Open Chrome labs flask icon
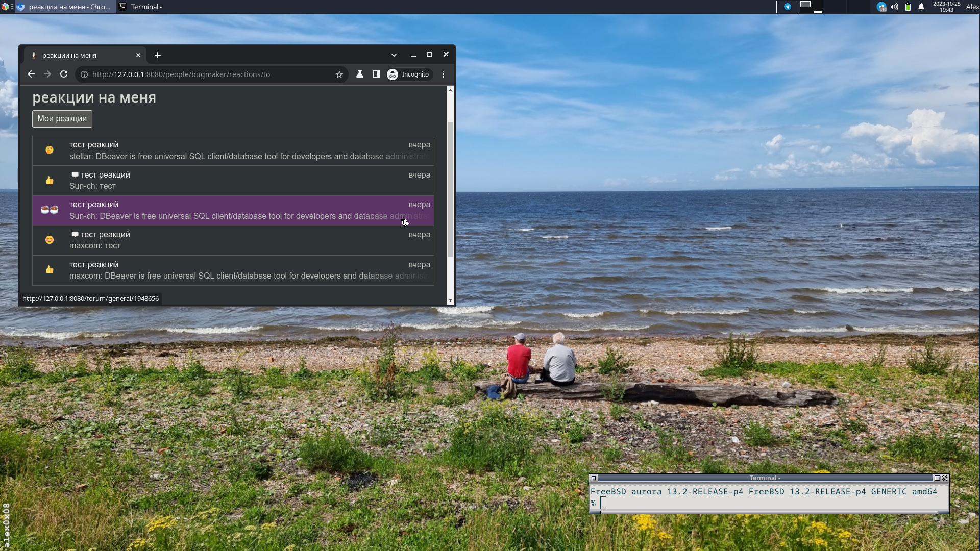The image size is (980, 551). [x=360, y=74]
